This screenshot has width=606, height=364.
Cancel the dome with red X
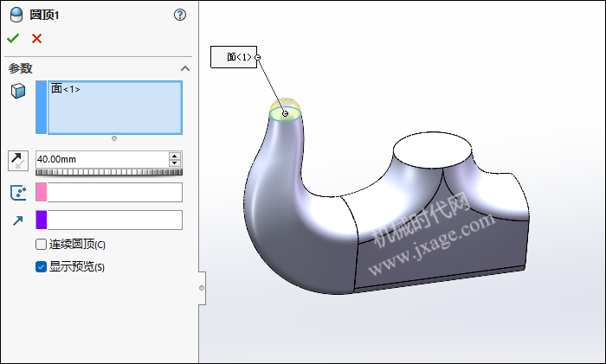click(36, 38)
